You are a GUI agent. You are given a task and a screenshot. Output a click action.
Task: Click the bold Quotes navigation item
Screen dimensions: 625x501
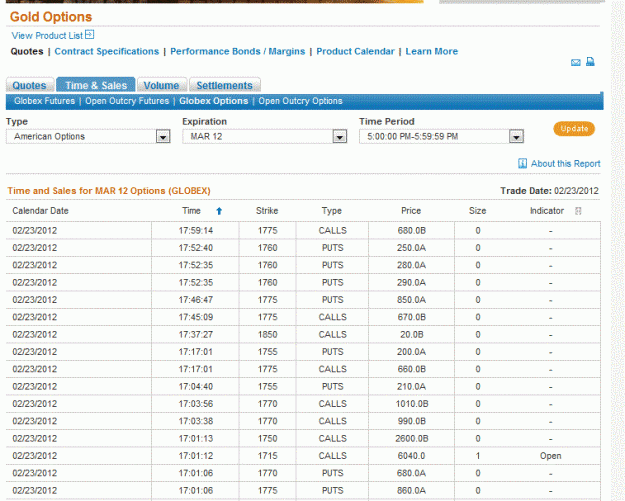tap(27, 51)
